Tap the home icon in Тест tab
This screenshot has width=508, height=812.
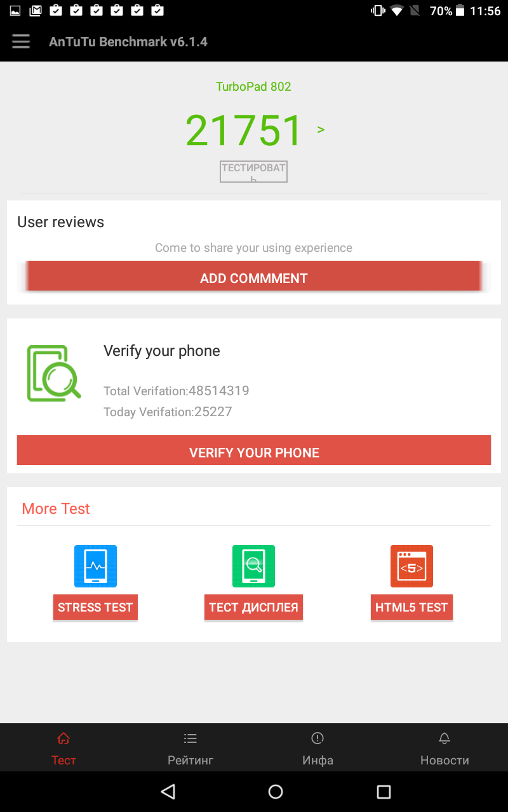63,738
